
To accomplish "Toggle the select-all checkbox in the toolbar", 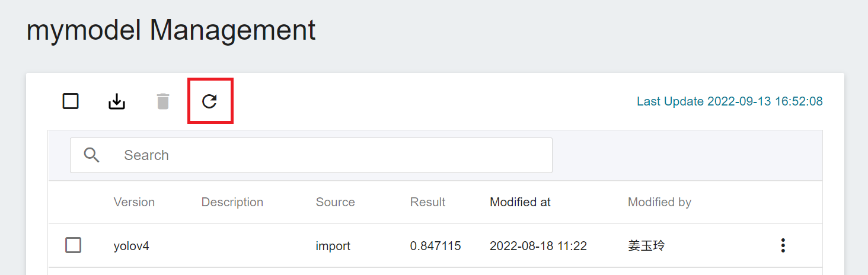I will click(71, 101).
